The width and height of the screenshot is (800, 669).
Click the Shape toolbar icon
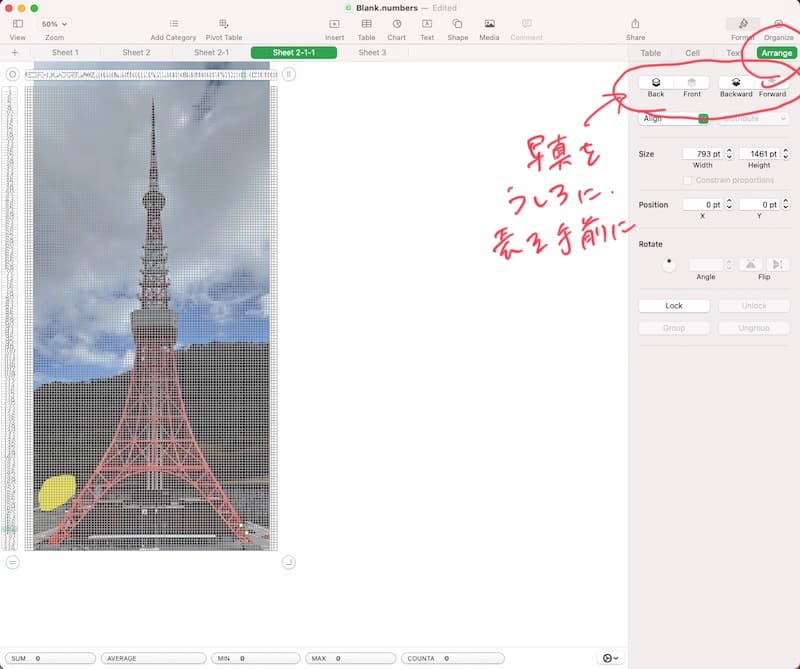[x=457, y=23]
